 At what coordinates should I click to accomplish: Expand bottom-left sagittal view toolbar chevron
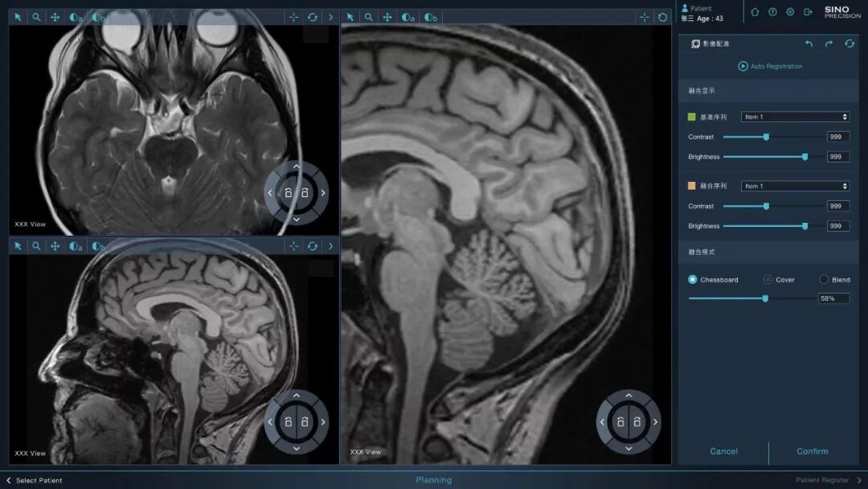(x=330, y=246)
